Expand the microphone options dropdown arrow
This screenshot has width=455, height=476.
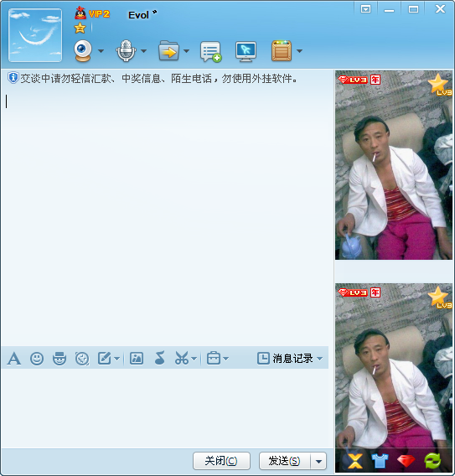pos(143,51)
